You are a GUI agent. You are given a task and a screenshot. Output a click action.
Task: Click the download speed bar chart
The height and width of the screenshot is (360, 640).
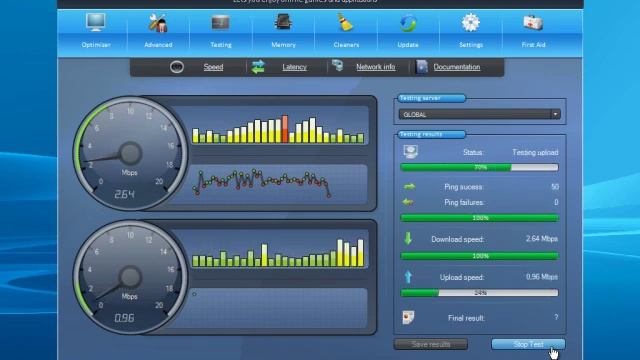click(278, 129)
